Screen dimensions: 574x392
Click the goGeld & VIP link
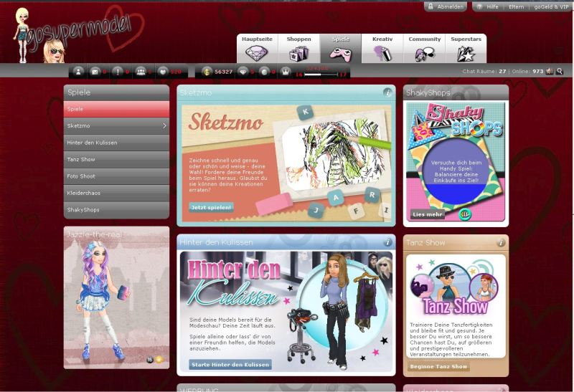point(551,6)
